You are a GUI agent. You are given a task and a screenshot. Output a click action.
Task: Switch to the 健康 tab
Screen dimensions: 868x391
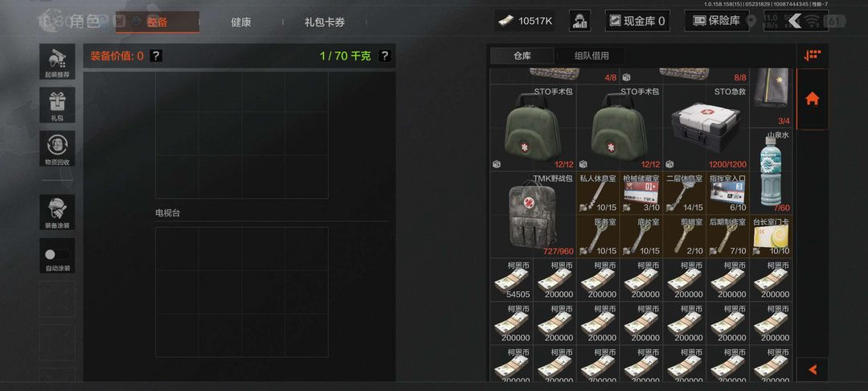[x=241, y=23]
